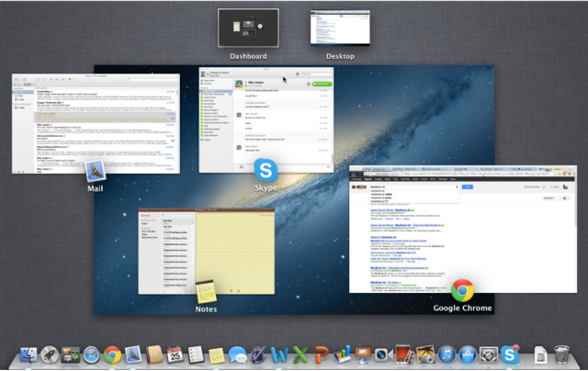Click the yellow note page in Notes window
Viewport: 588px width, 371px height.
coord(235,253)
